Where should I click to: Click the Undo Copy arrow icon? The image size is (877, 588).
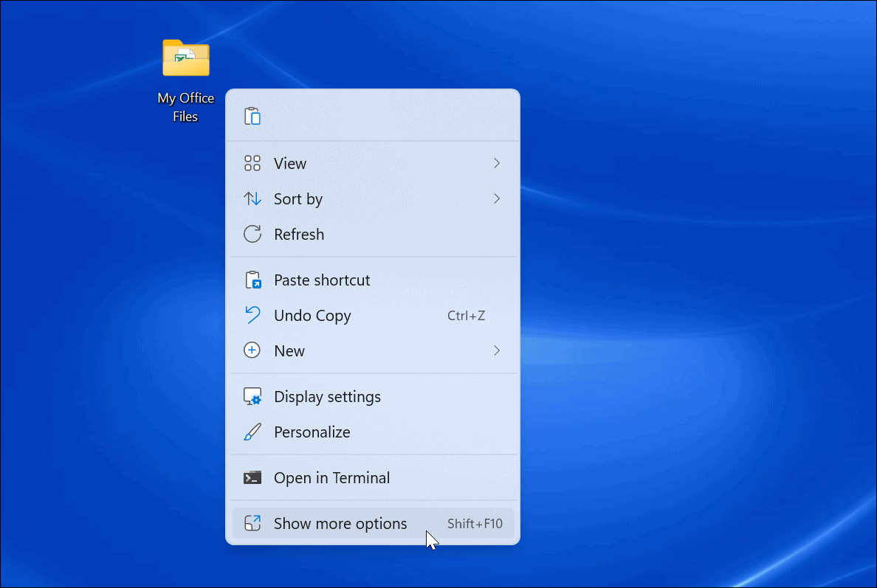coord(252,315)
